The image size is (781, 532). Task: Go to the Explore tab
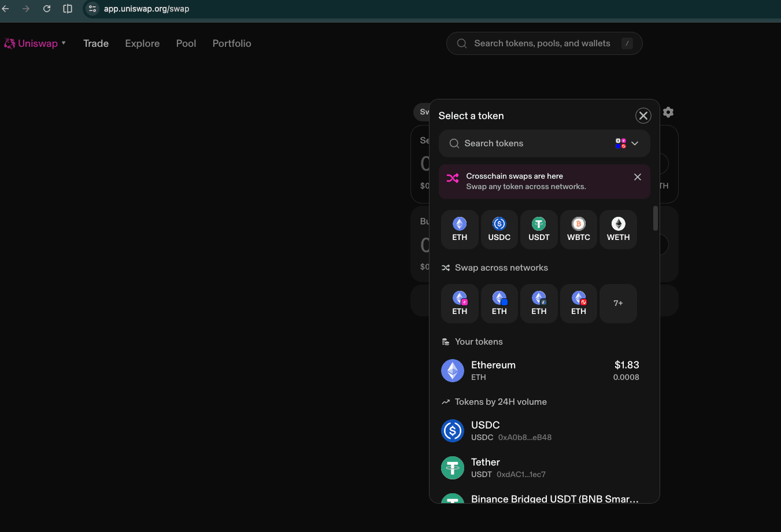point(142,43)
